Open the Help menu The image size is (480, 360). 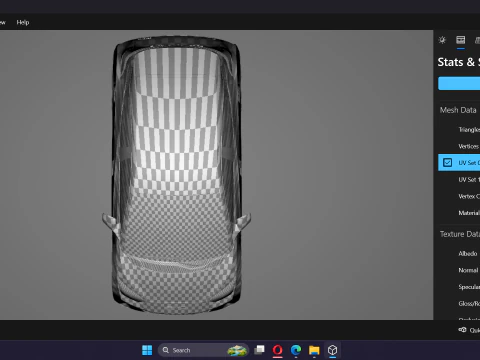[23, 22]
